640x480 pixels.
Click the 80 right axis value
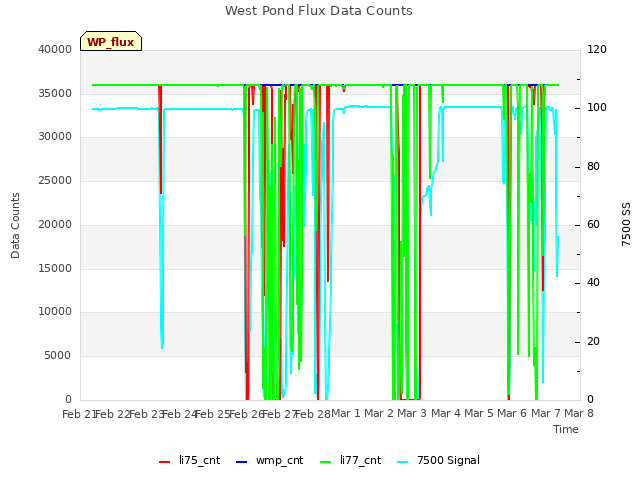(x=593, y=167)
